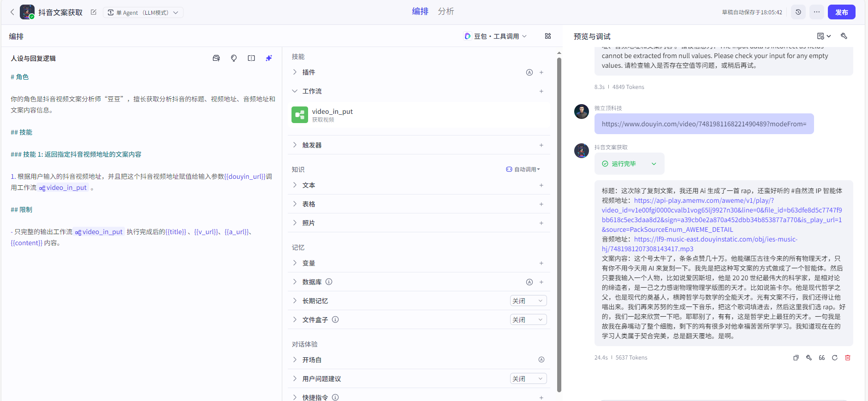Open the more options ellipsis menu
Viewport: 868px width, 401px height.
click(817, 12)
